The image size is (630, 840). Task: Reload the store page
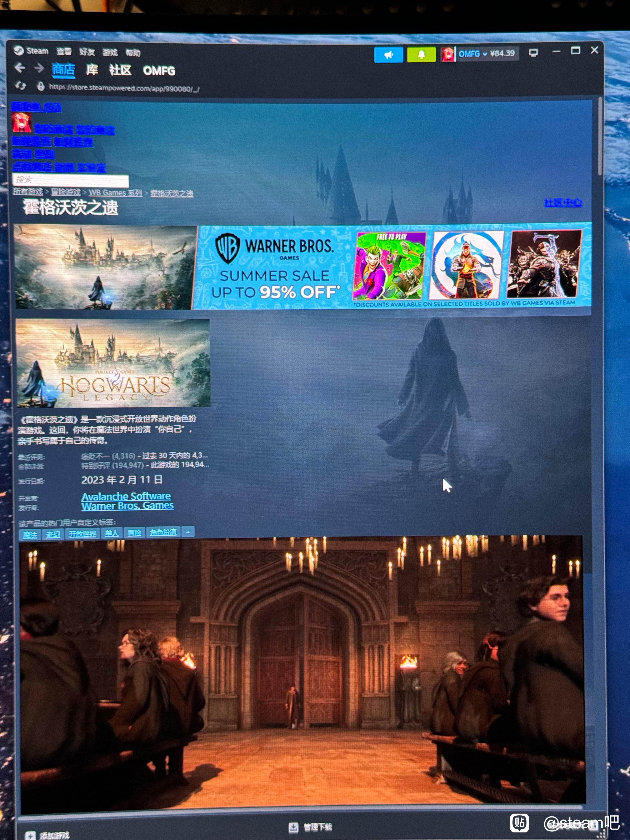[x=20, y=86]
